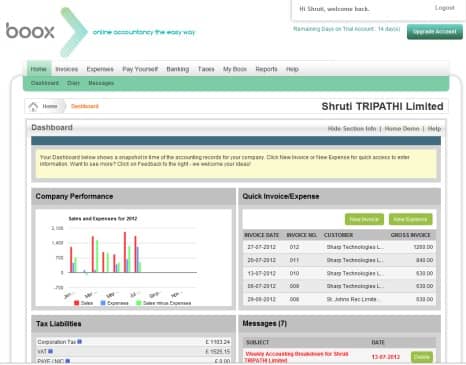This screenshot has height=365, width=466.
Task: Click the info icon beside VAT
Action: pyautogui.click(x=51, y=351)
